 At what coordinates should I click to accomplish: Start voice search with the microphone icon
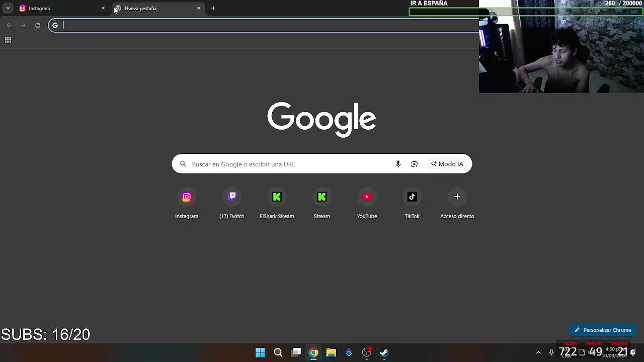pyautogui.click(x=398, y=164)
